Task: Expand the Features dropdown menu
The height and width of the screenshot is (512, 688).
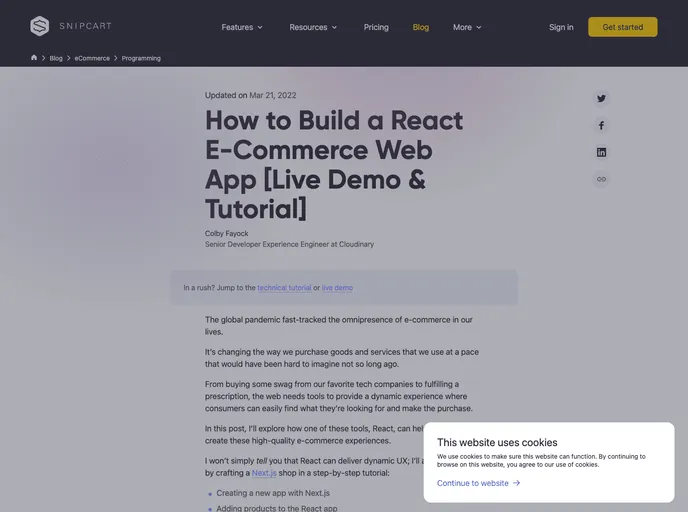Action: coord(242,27)
